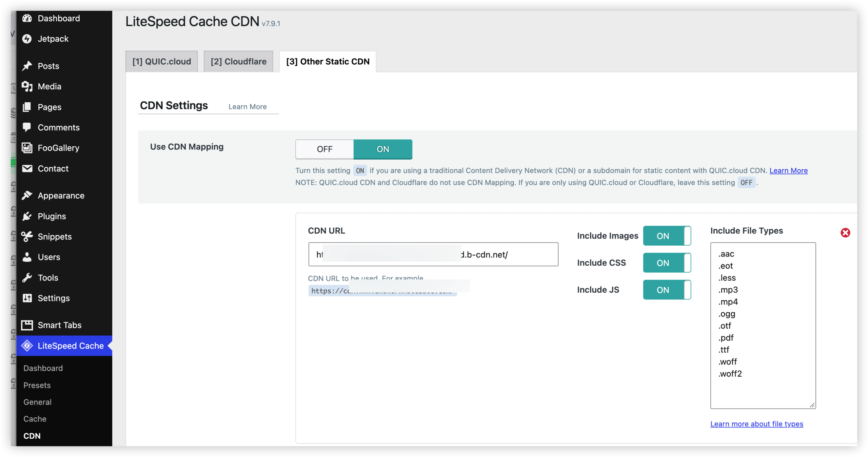Select the Other Static CDN tab
Viewport: 868px width, 457px height.
(328, 61)
